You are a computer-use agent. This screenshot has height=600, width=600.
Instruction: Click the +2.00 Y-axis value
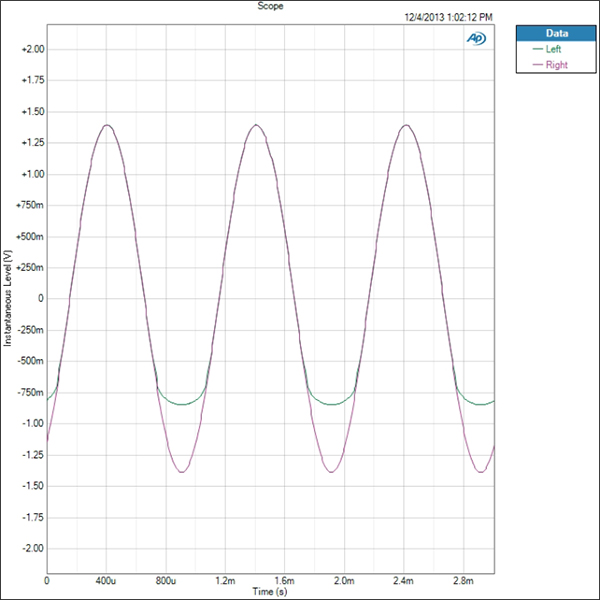(33, 49)
